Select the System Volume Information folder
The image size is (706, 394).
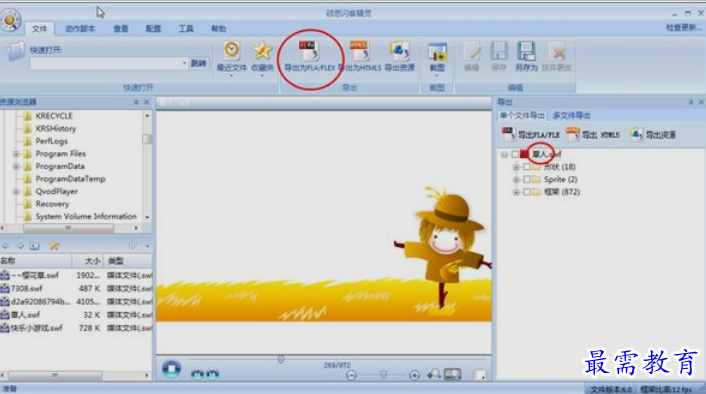[86, 217]
